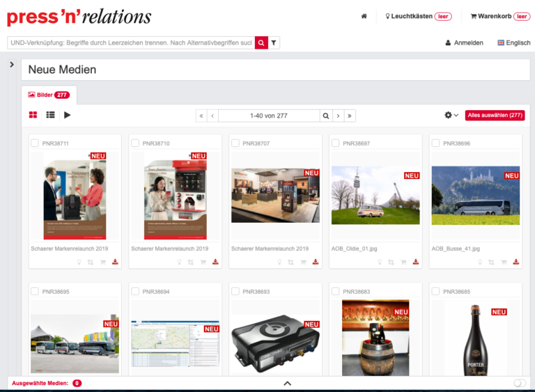535x392 pixels.
Task: Open Warenkorb menu
Action: point(501,16)
